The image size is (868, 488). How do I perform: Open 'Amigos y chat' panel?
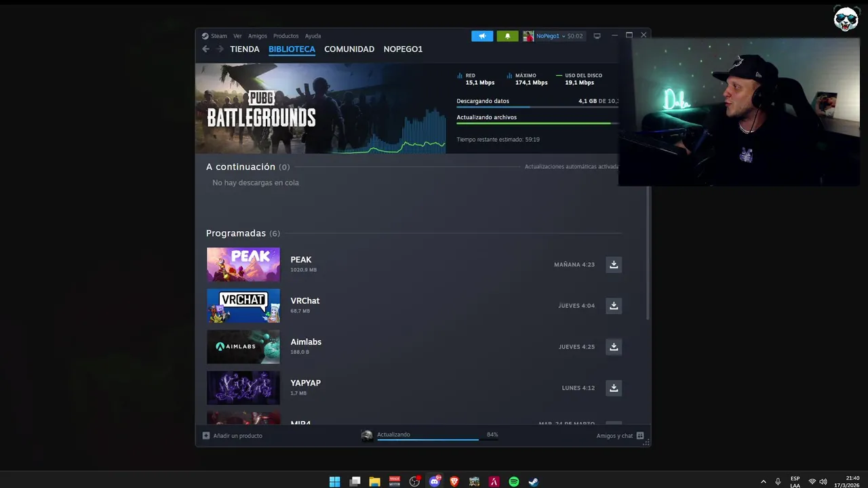pyautogui.click(x=620, y=436)
